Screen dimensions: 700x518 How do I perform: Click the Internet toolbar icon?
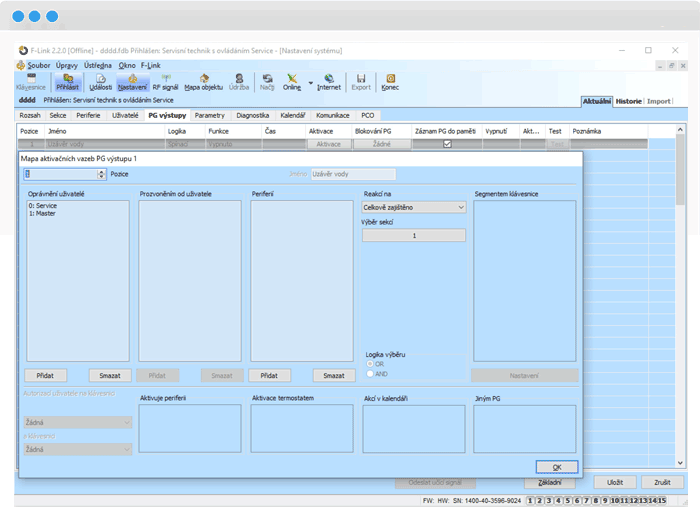(x=329, y=81)
